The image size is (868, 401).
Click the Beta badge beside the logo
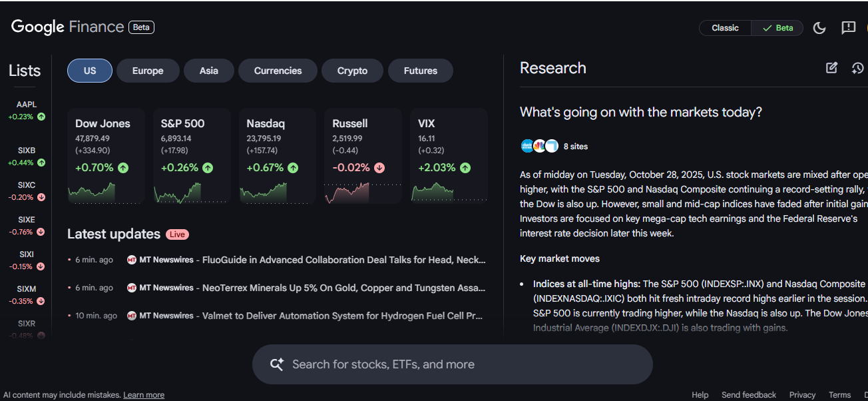tap(142, 27)
